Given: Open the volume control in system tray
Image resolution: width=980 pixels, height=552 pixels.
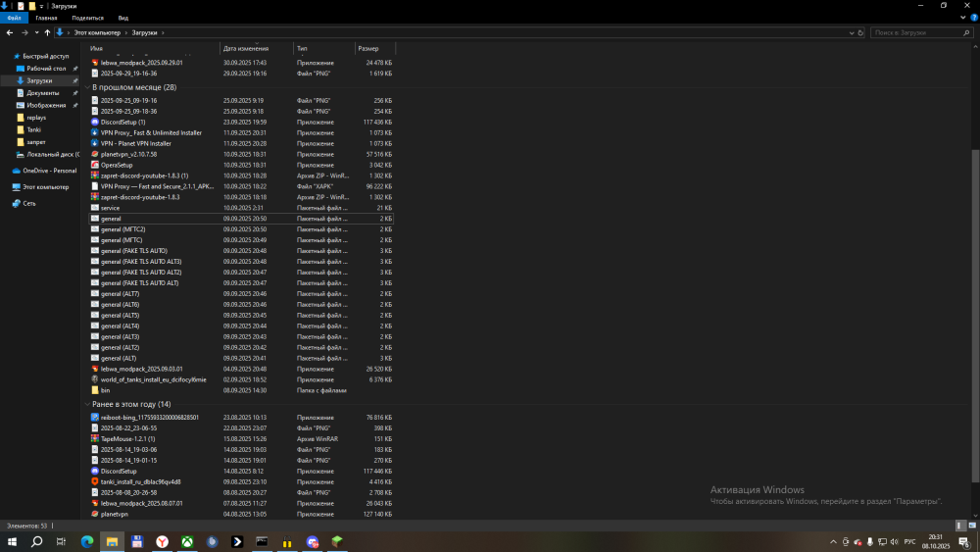Looking at the screenshot, I should click(895, 541).
